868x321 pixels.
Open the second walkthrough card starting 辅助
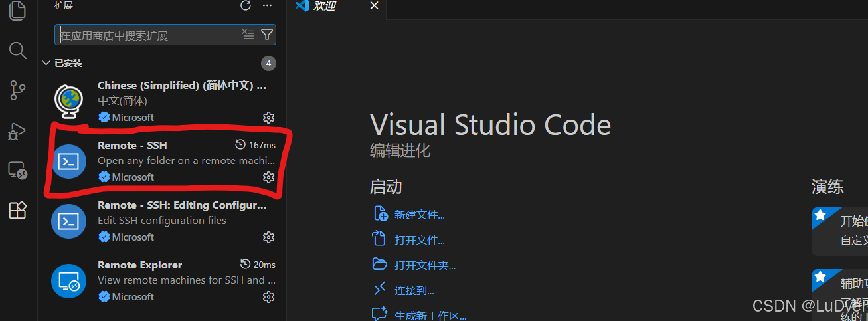pyautogui.click(x=840, y=294)
